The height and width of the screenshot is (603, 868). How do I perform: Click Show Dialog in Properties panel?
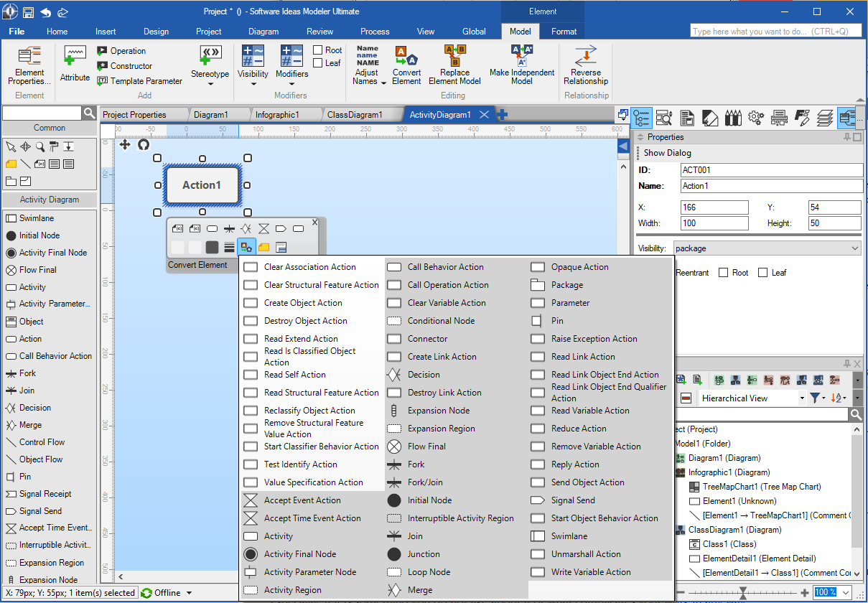click(668, 153)
